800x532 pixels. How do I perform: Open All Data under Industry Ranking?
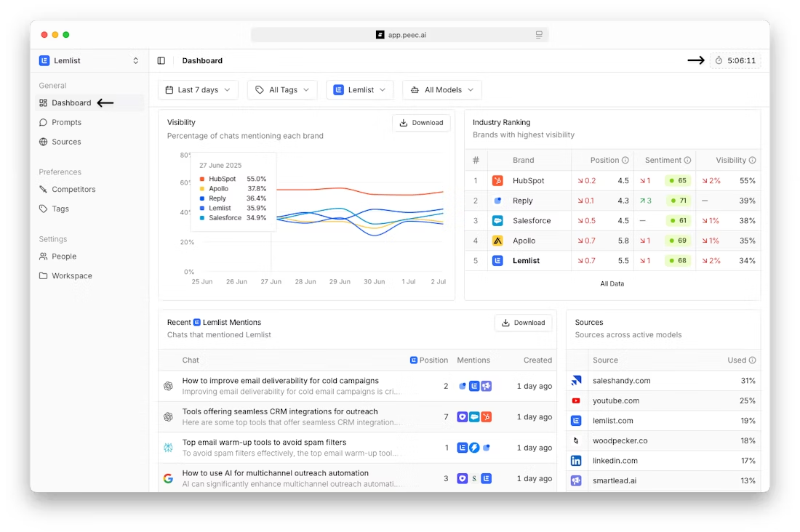tap(612, 283)
